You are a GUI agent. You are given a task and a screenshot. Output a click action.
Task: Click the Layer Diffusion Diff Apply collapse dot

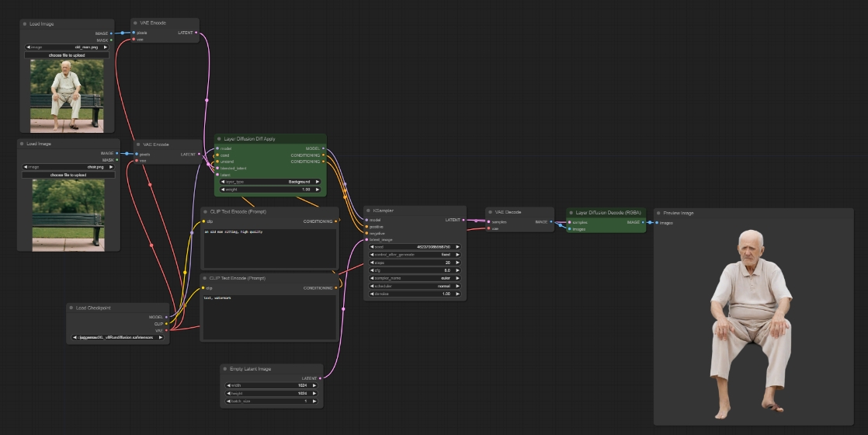(219, 138)
